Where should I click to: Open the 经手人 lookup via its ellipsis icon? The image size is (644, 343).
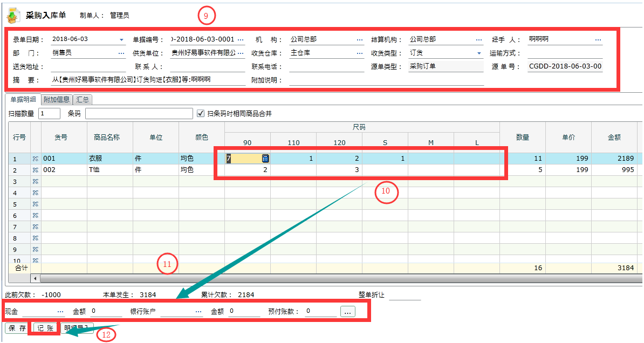point(598,39)
